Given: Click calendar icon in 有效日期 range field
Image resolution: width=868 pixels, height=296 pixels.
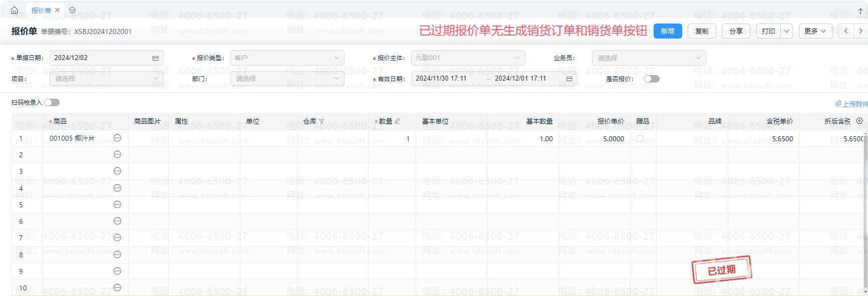Looking at the screenshot, I should [569, 79].
